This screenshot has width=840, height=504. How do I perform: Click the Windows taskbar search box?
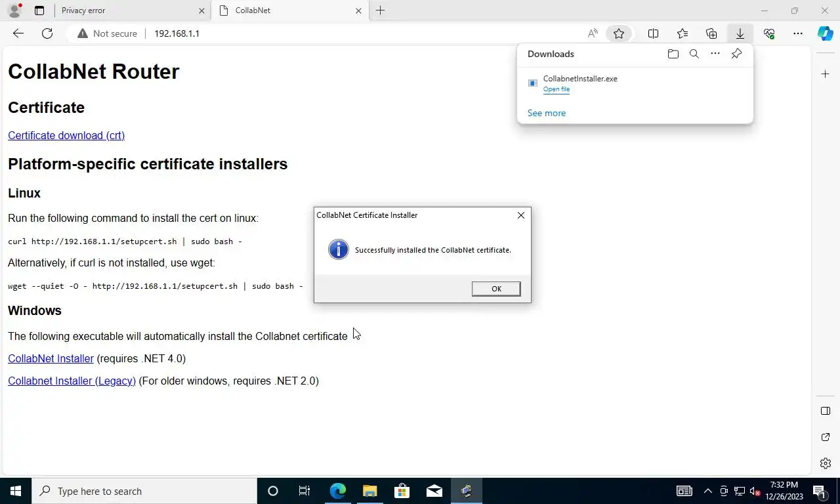(x=144, y=491)
